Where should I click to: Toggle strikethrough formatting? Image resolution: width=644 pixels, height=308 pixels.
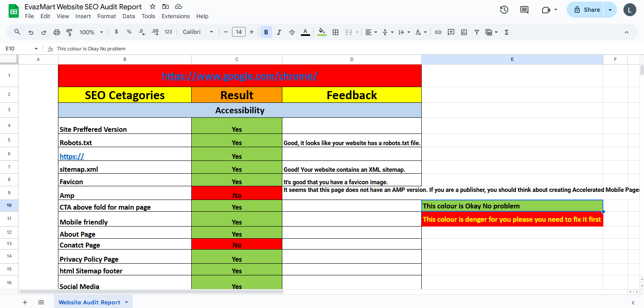tap(292, 32)
